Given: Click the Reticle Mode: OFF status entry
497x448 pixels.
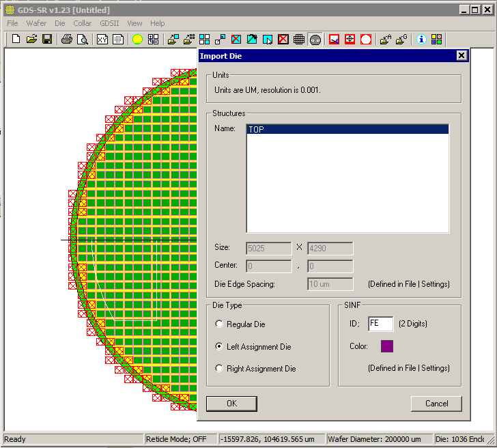Looking at the screenshot, I should coord(181,439).
